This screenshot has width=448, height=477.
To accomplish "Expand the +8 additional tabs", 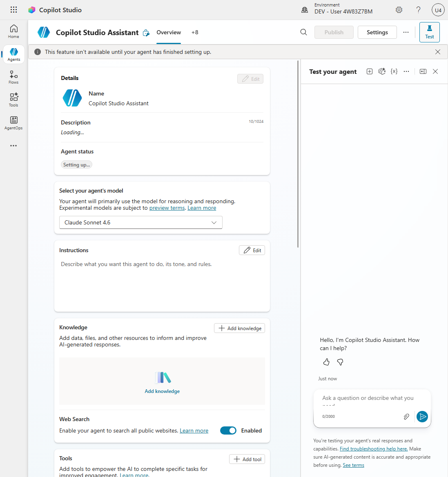I will (195, 32).
